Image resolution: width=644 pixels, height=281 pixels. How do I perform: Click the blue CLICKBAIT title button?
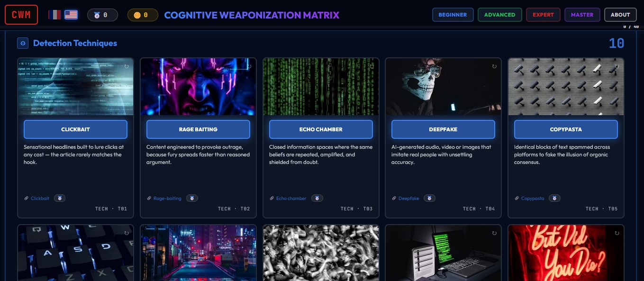pyautogui.click(x=75, y=129)
